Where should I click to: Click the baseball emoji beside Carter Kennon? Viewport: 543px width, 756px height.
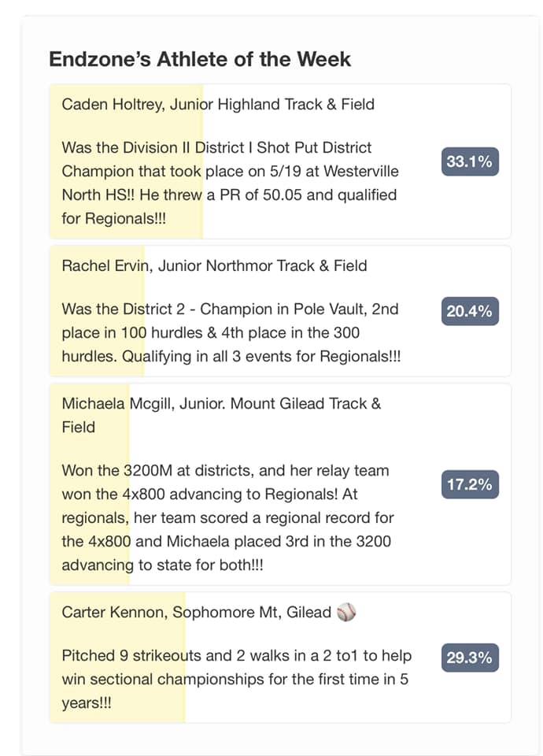tap(346, 612)
